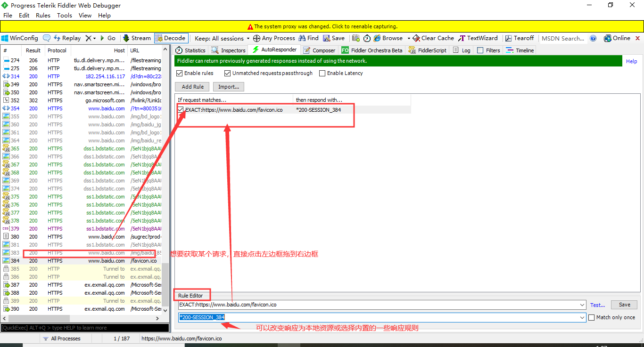Enable the rules checkbox in AutoResponder
The image size is (644, 347).
pyautogui.click(x=179, y=73)
